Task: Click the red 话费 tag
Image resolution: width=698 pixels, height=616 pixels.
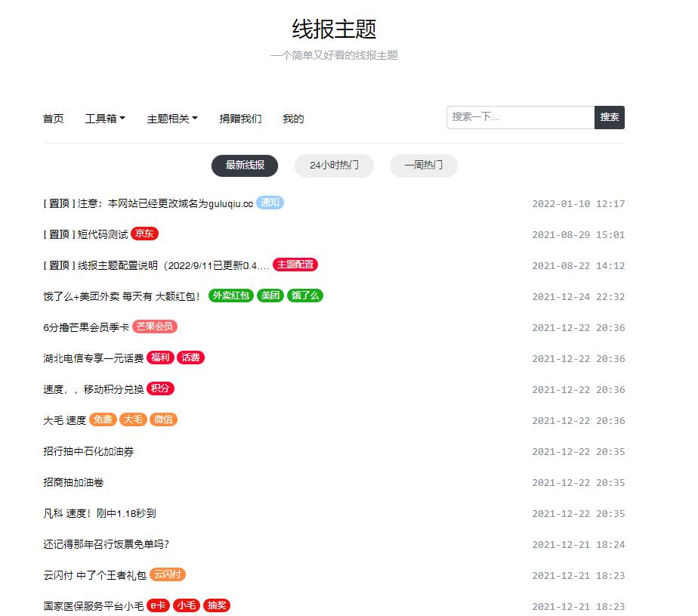Action: (190, 358)
